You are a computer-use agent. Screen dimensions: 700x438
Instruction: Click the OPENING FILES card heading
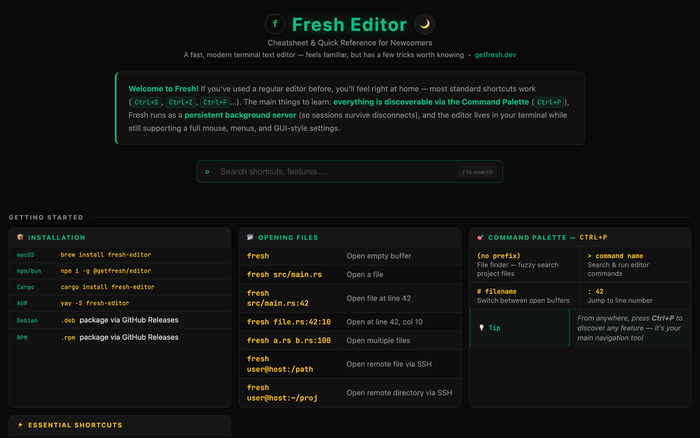click(x=288, y=238)
